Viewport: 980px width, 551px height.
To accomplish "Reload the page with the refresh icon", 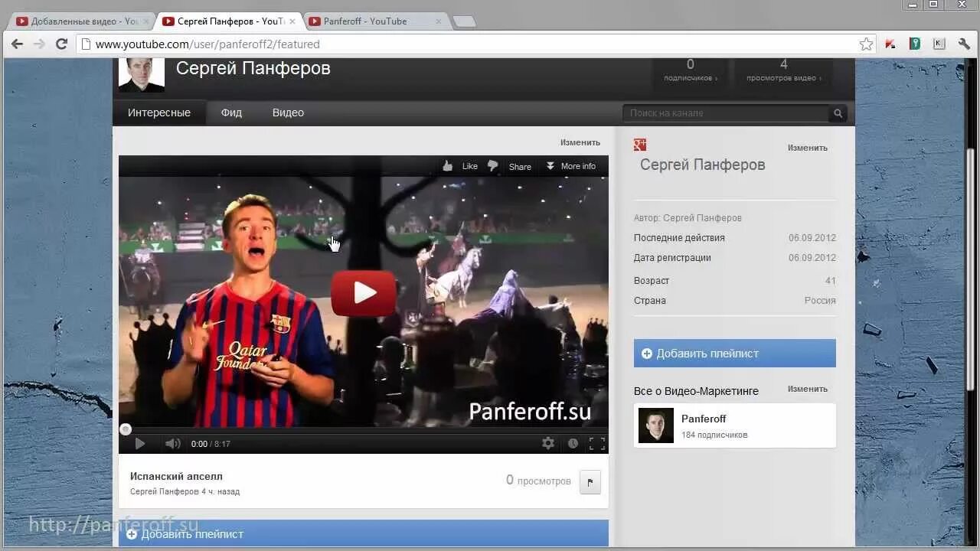I will pos(62,44).
